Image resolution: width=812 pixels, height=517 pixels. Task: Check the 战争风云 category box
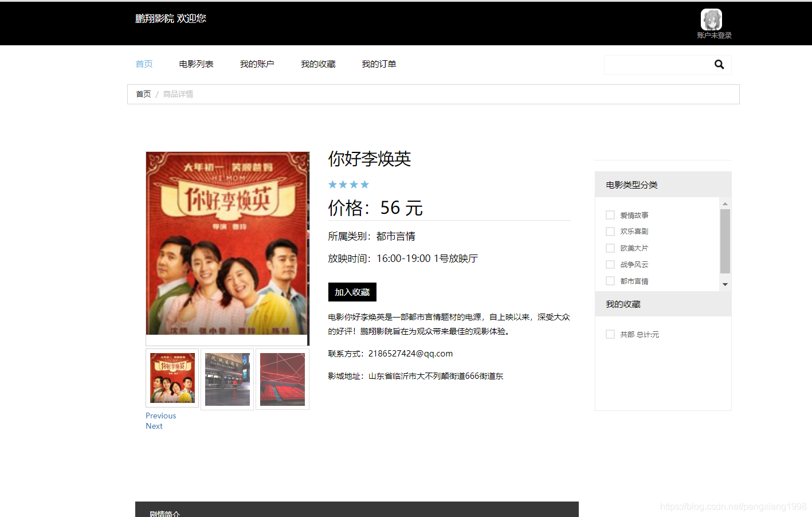click(610, 264)
